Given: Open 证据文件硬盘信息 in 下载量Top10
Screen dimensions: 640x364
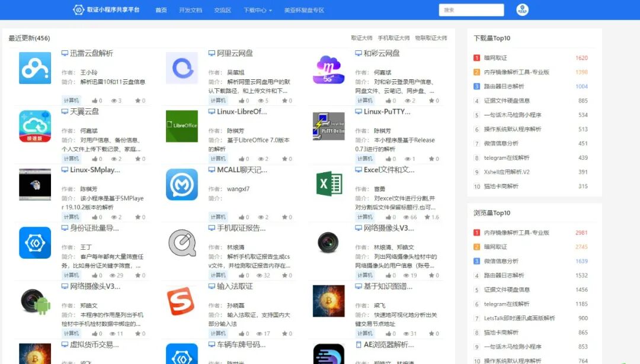Looking at the screenshot, I should [507, 101].
